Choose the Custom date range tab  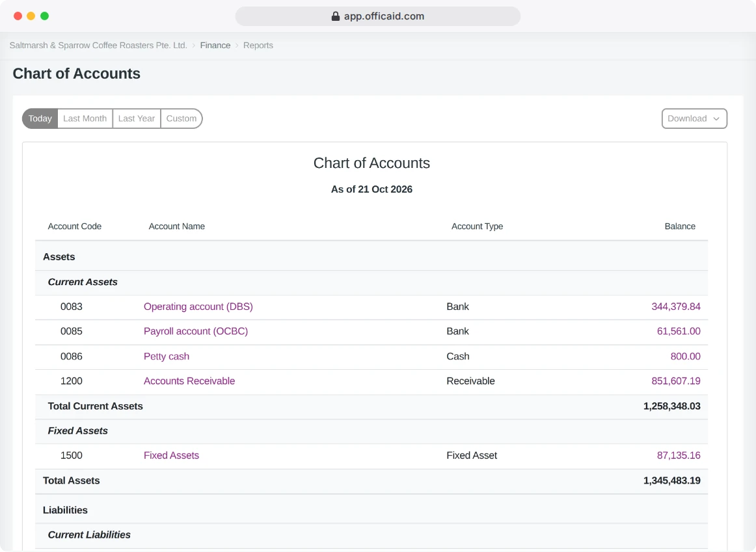pyautogui.click(x=182, y=118)
